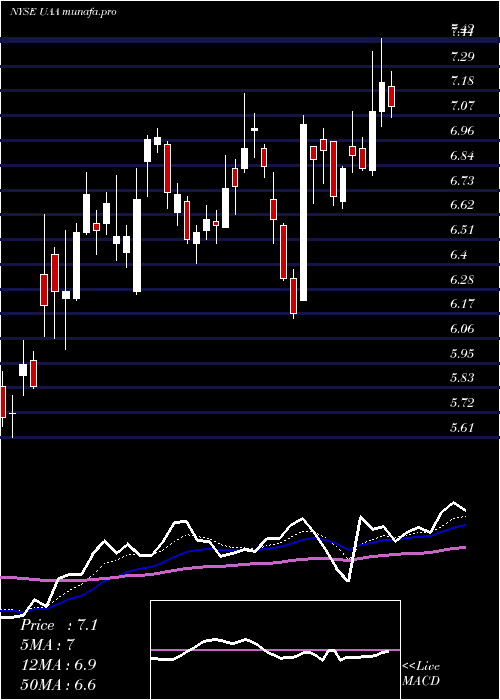500x700 pixels.
Task: Open the MACD inset chart box
Action: click(x=275, y=650)
